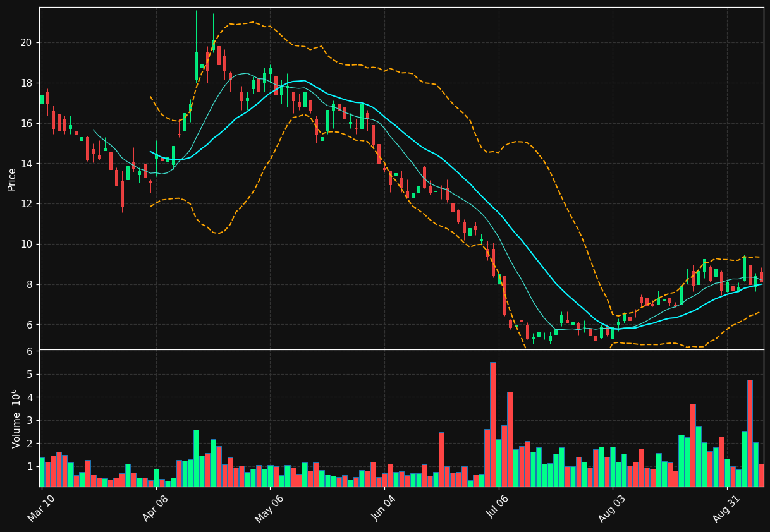Click the Price axis title
Viewport: 770px width, 532px height.
click(12, 179)
